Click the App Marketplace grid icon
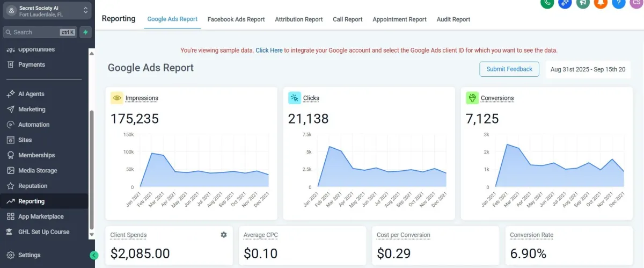 (x=10, y=216)
